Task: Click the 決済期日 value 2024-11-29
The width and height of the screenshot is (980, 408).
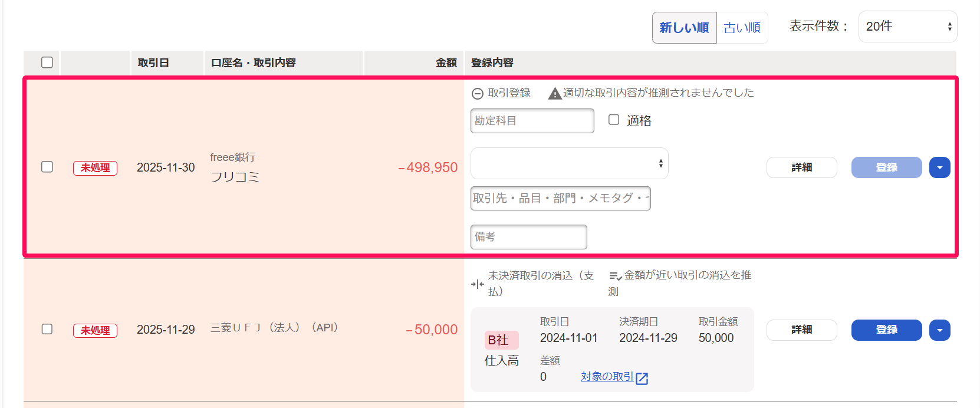Action: click(648, 338)
